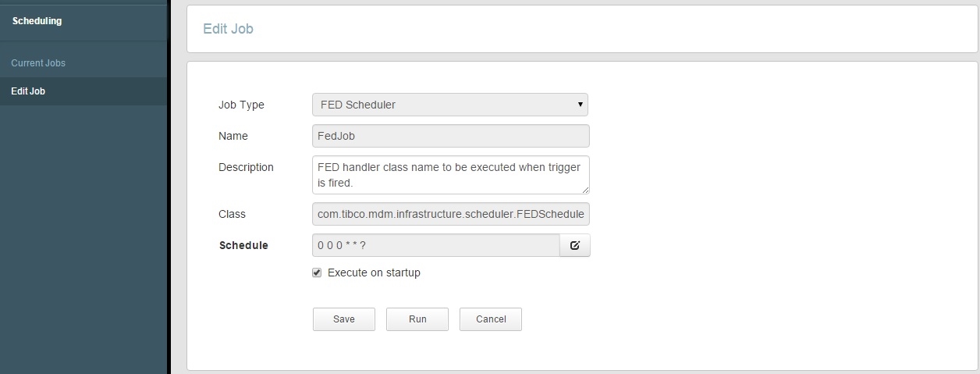Click the Job Type field label

pos(241,105)
